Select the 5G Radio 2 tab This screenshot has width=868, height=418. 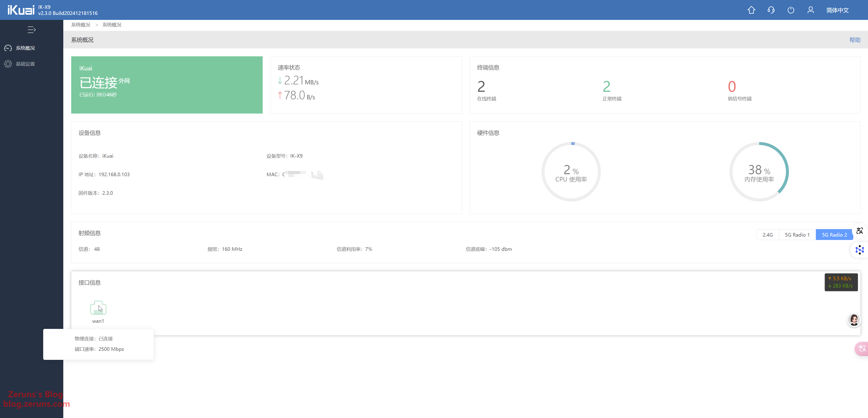[x=834, y=235]
